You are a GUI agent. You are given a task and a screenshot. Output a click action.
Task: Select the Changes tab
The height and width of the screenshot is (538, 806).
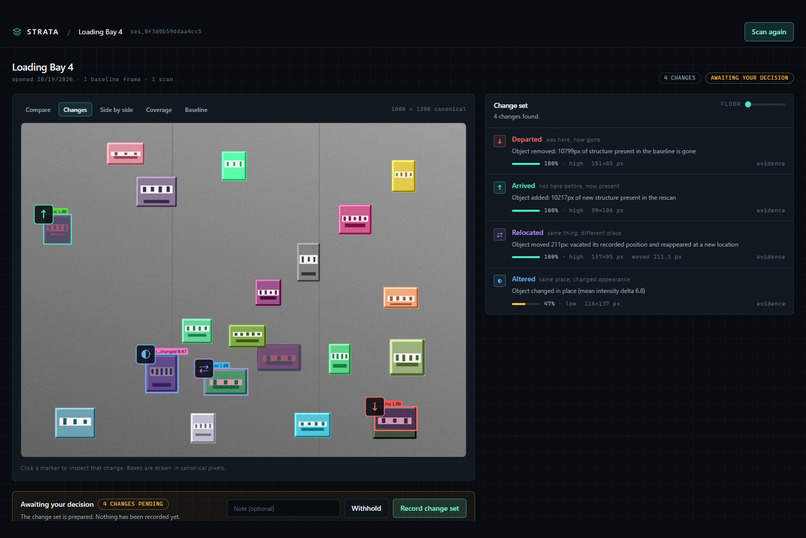tap(75, 110)
